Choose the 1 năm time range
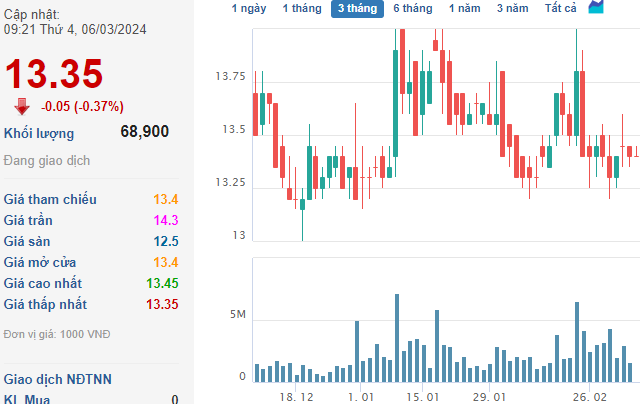 pyautogui.click(x=464, y=9)
